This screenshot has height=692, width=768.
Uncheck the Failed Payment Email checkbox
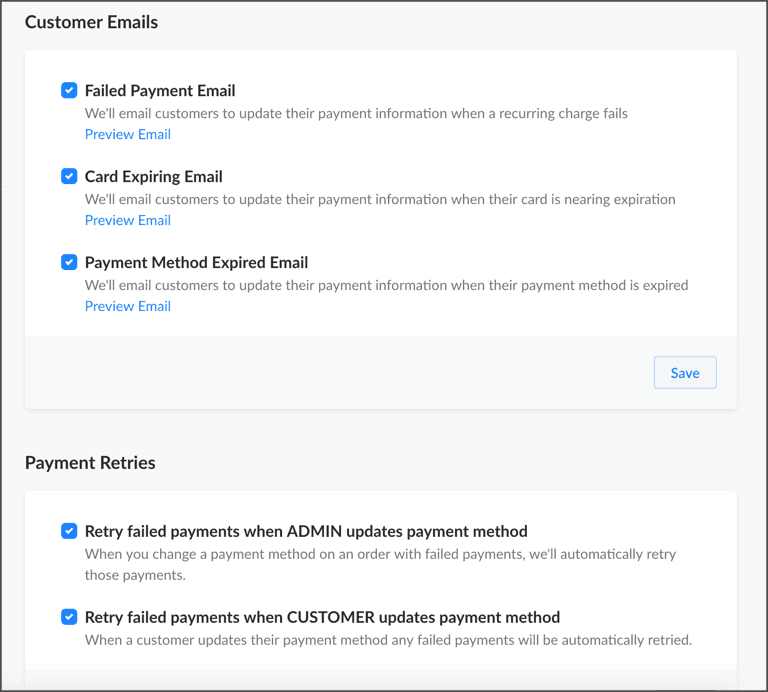pyautogui.click(x=69, y=90)
